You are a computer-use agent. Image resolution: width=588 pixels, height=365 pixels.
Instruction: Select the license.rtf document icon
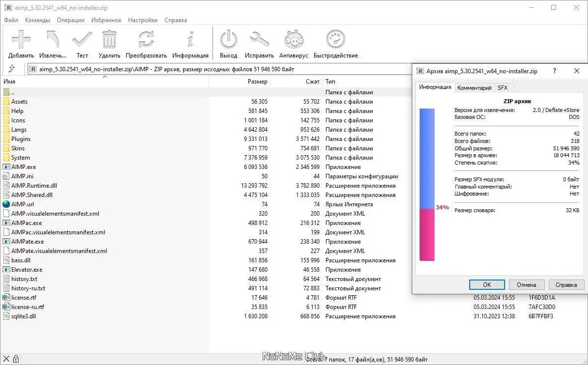(x=6, y=297)
